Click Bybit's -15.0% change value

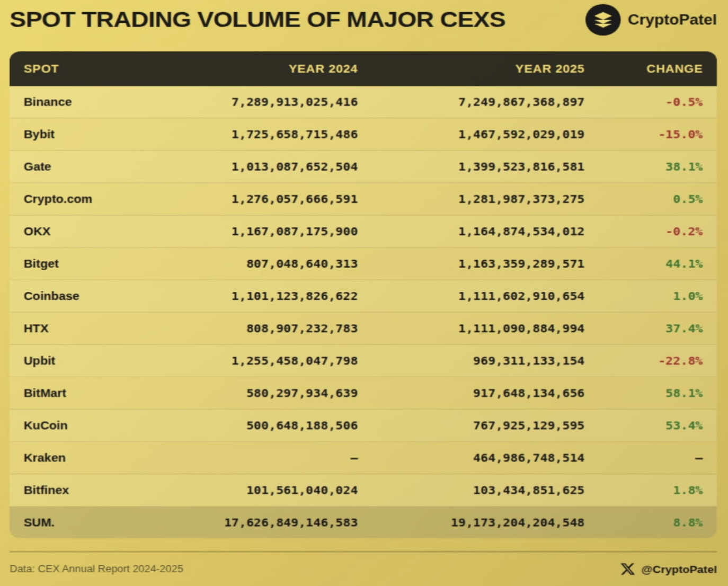tap(680, 135)
